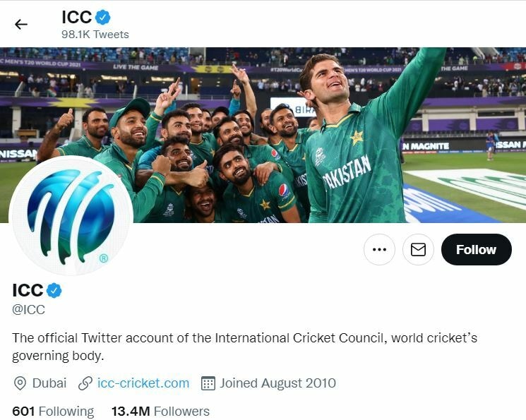This screenshot has width=526, height=420.
Task: Go back using the left arrow
Action: [x=21, y=24]
